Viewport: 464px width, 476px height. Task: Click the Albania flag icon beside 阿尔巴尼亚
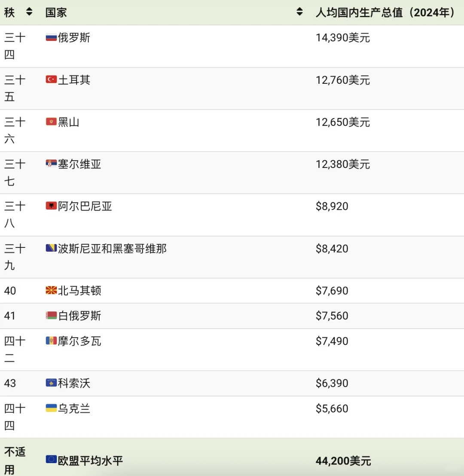pos(51,206)
